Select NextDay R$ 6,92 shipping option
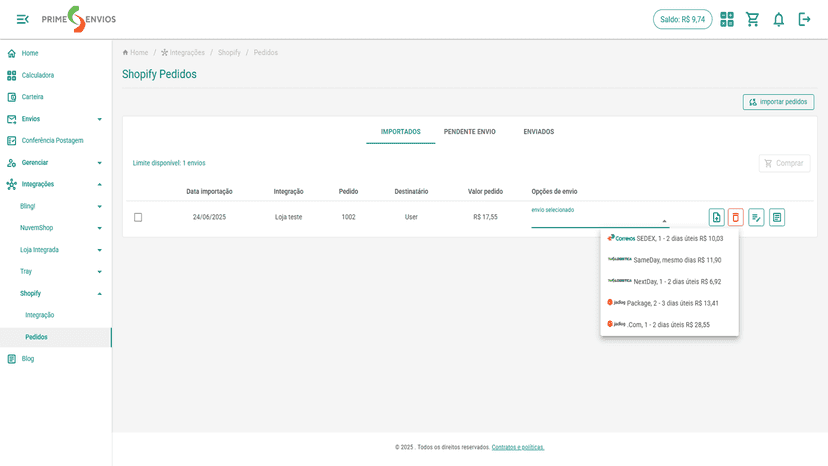Viewport: 828px width, 466px height. [x=670, y=282]
